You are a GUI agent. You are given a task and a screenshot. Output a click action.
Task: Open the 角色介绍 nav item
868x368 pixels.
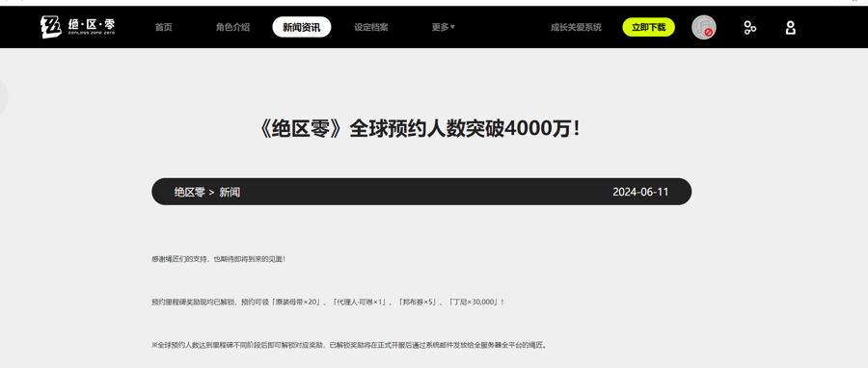(233, 27)
